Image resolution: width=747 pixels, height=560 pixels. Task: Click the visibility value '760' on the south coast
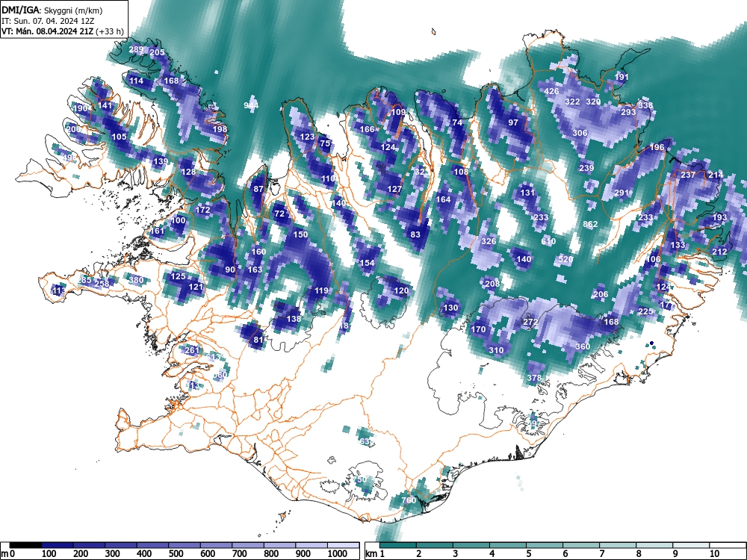coord(409,500)
